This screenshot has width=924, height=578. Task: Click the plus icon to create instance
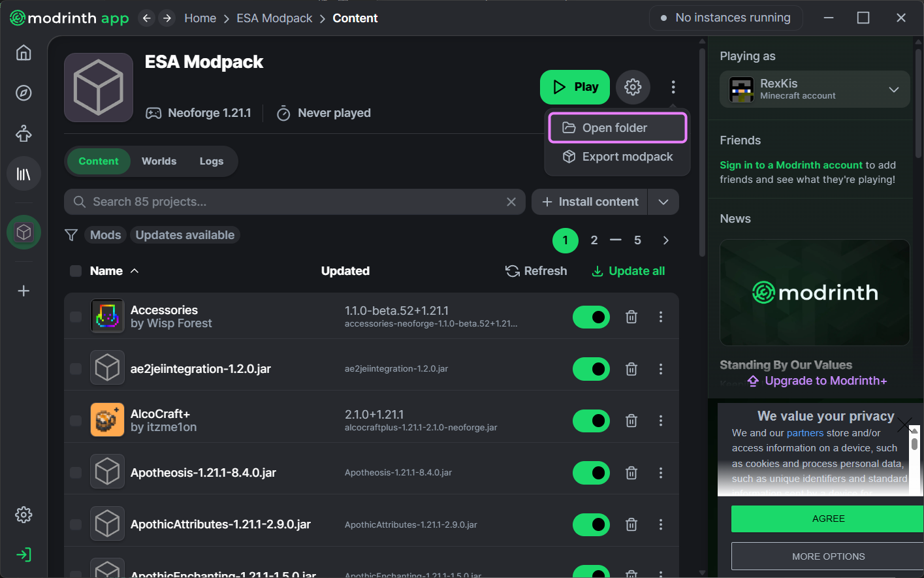pos(24,291)
